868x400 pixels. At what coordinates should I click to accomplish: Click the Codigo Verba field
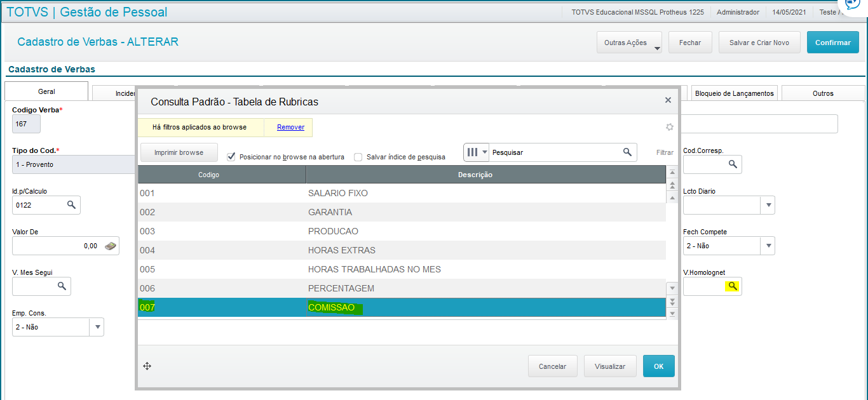pyautogui.click(x=26, y=124)
